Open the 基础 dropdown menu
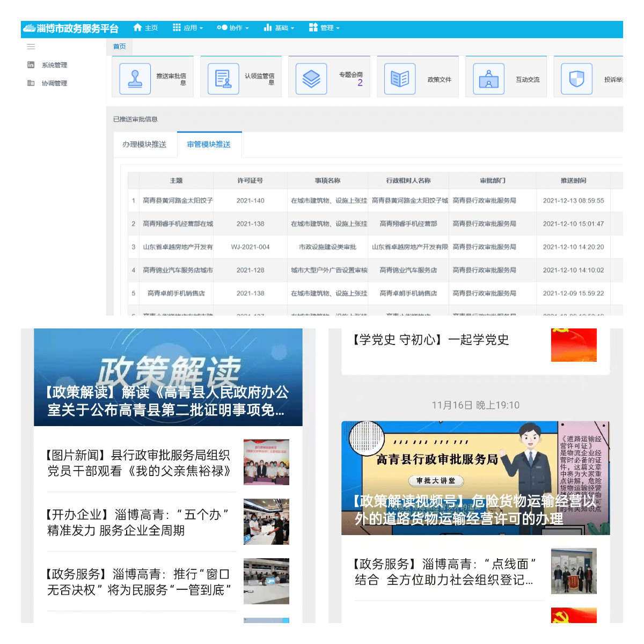 coord(279,28)
